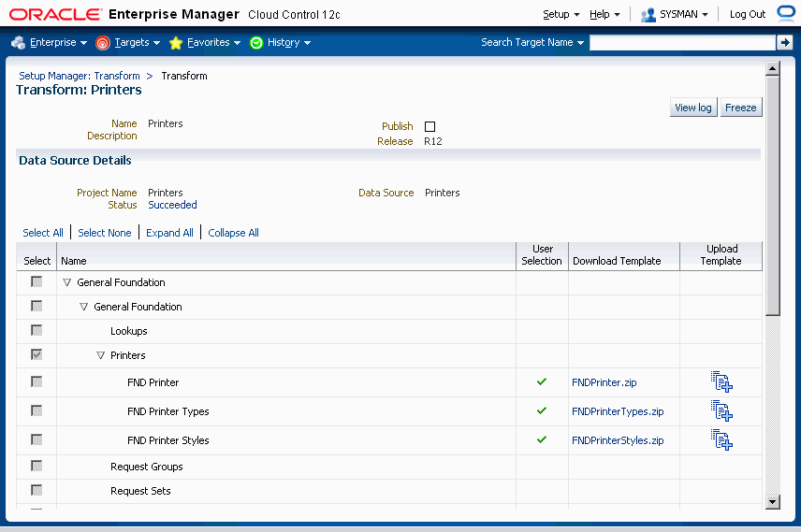
Task: Click the Data Source Details heading
Action: coord(75,160)
